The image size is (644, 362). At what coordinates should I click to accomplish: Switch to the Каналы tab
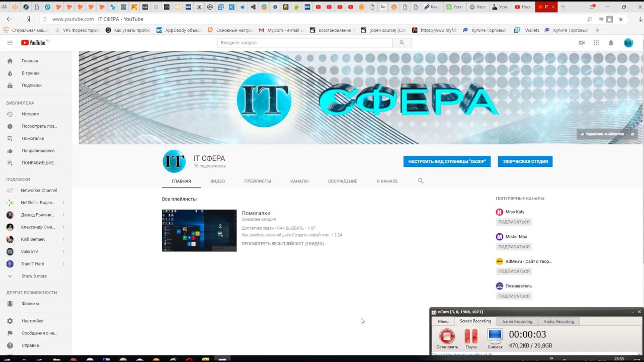click(x=299, y=181)
